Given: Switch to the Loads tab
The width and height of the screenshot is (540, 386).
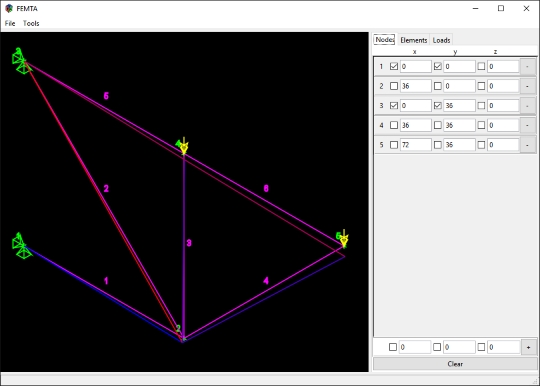Looking at the screenshot, I should (442, 40).
